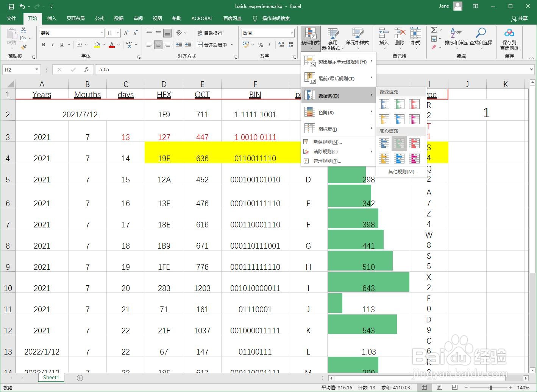Apply yellow Fill Color bucket
537x392 pixels.
(x=97, y=45)
